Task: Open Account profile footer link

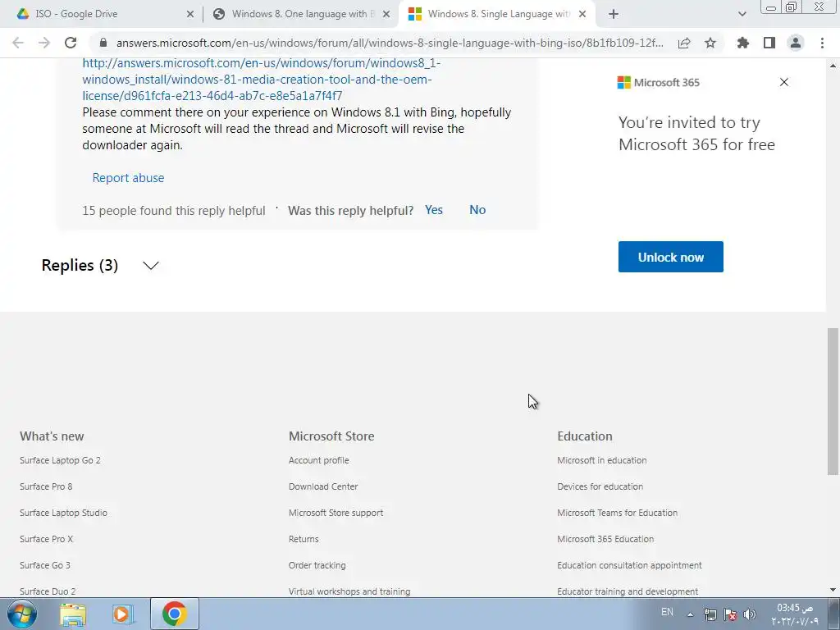Action: click(x=319, y=460)
